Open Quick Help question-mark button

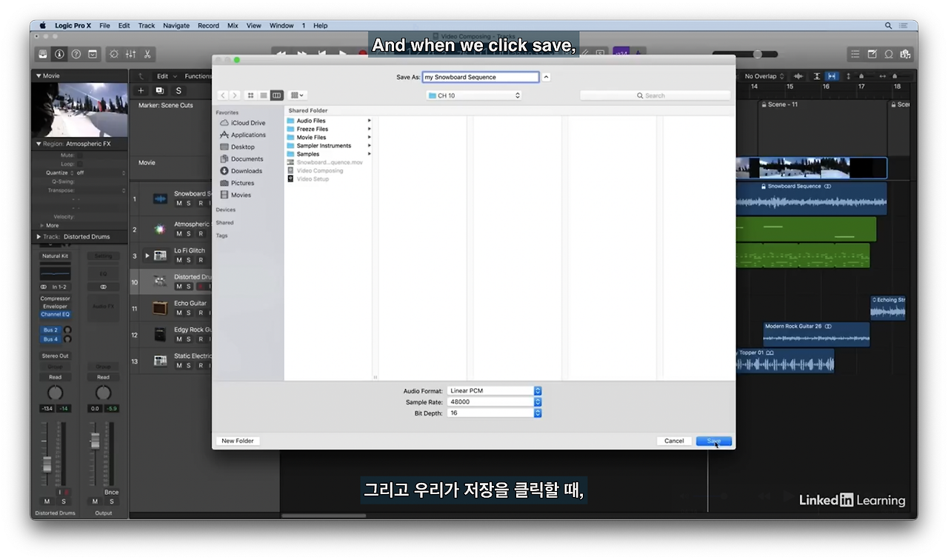coord(76,54)
